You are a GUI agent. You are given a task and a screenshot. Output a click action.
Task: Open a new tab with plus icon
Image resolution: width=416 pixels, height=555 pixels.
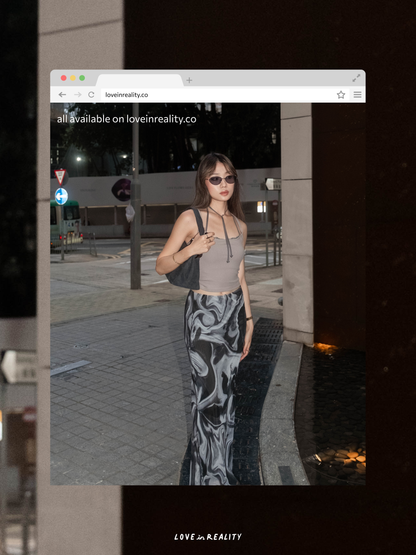(189, 80)
